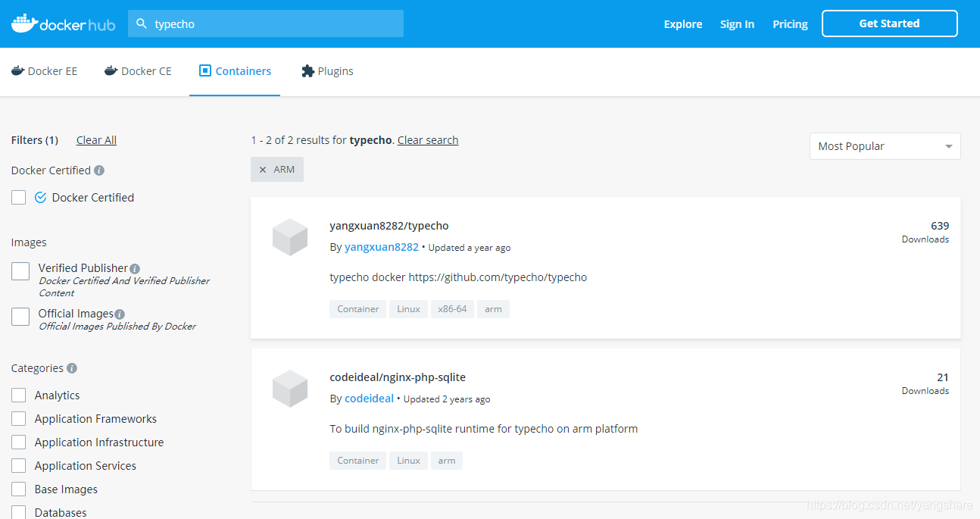Tick the Databases category checkbox
980x519 pixels.
point(19,512)
